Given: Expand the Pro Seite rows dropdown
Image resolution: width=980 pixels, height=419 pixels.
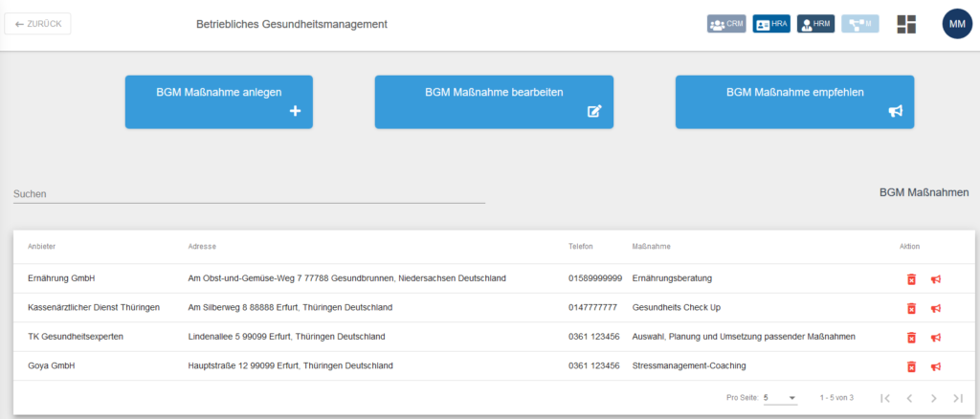Looking at the screenshot, I should pos(780,397).
